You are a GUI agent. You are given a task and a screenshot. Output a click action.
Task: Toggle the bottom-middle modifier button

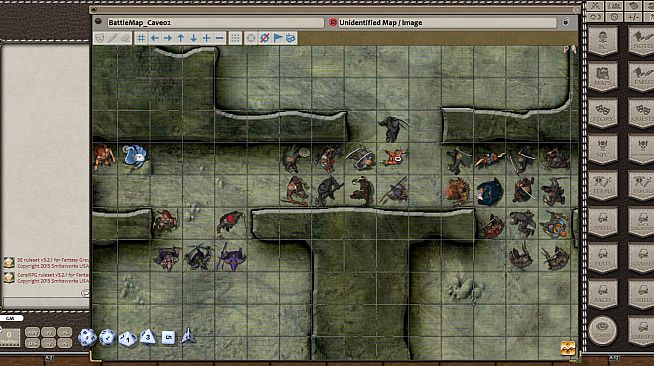pos(48,343)
